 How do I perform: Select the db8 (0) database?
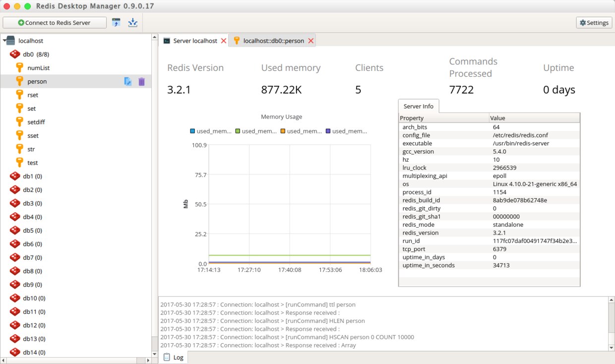[x=32, y=271]
